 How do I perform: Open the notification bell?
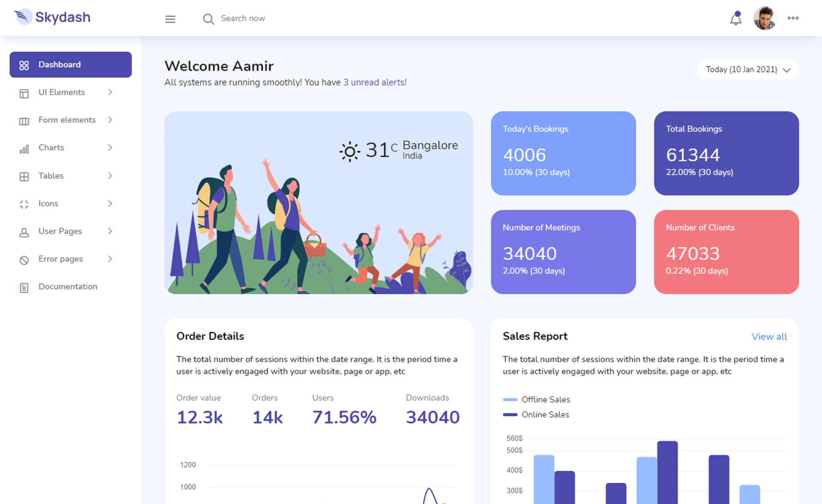click(735, 19)
